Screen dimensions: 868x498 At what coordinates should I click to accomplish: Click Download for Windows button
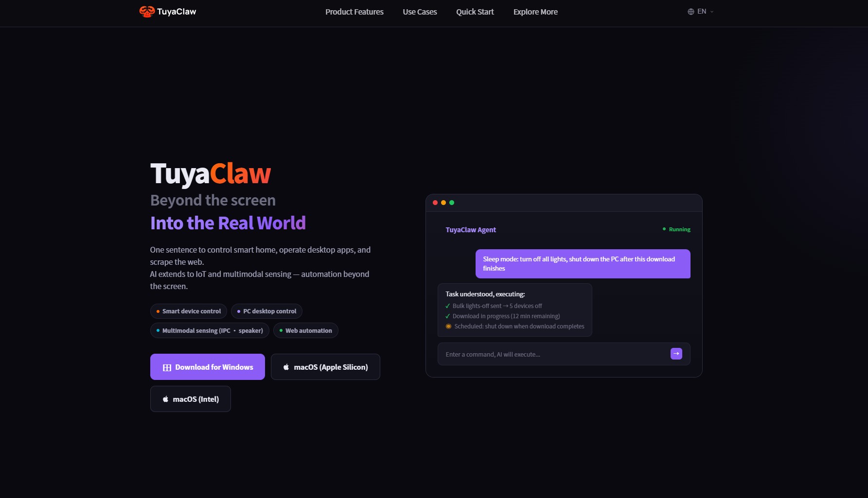208,367
